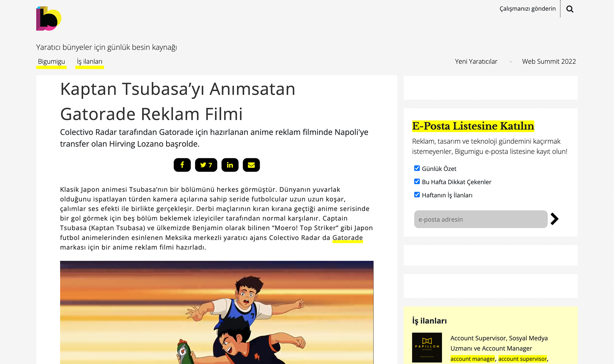Screen dimensions: 614x364
Task: Share the article by email envelope icon
Action: point(251,165)
